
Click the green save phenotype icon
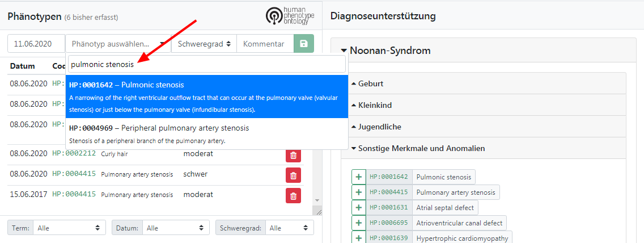tap(304, 44)
